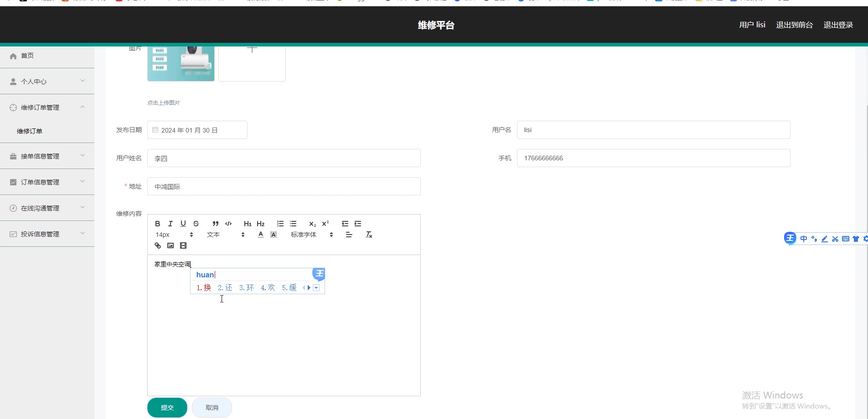The height and width of the screenshot is (419, 868).
Task: Insert a code block in the editor
Action: pos(228,224)
